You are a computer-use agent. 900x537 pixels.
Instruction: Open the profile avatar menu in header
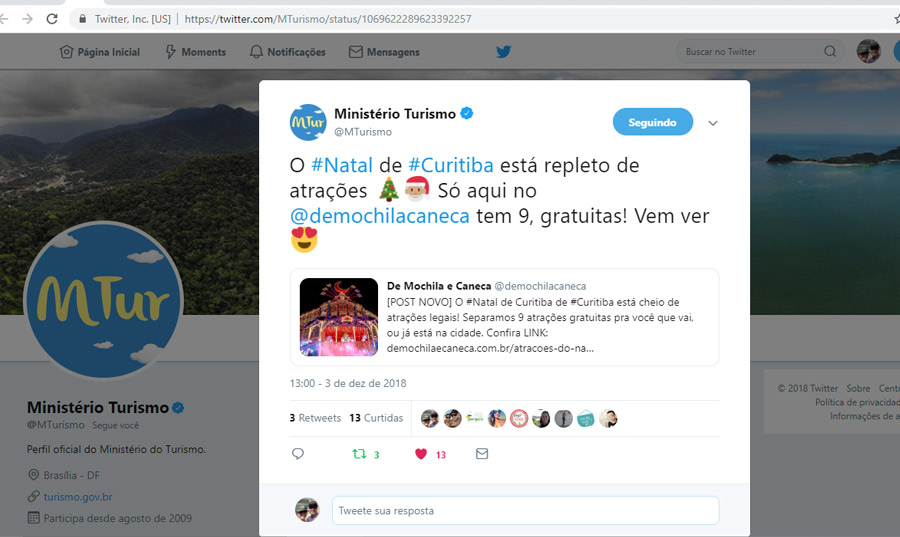click(868, 52)
